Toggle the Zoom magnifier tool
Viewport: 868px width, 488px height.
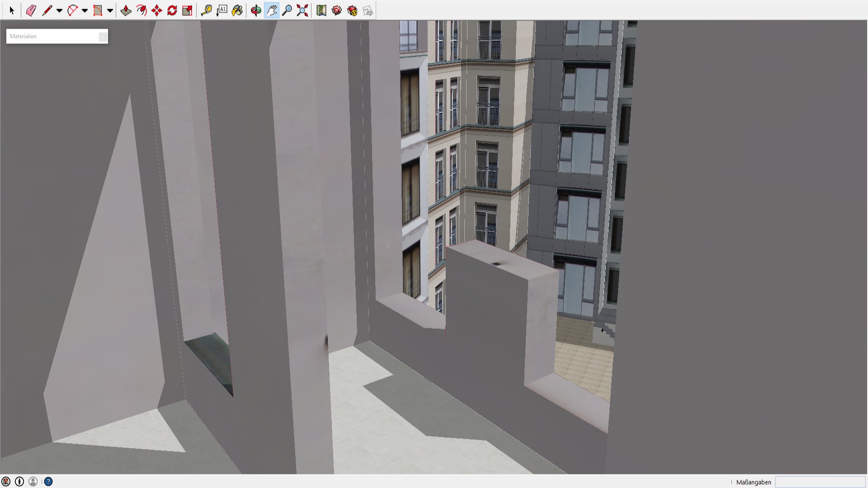click(287, 10)
